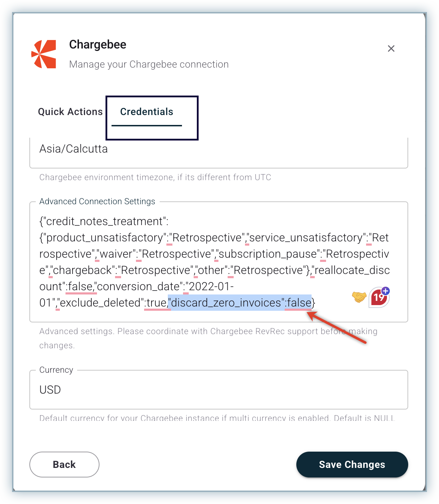
Task: Place cursor on conversion_date key in JSON
Action: [x=139, y=286]
